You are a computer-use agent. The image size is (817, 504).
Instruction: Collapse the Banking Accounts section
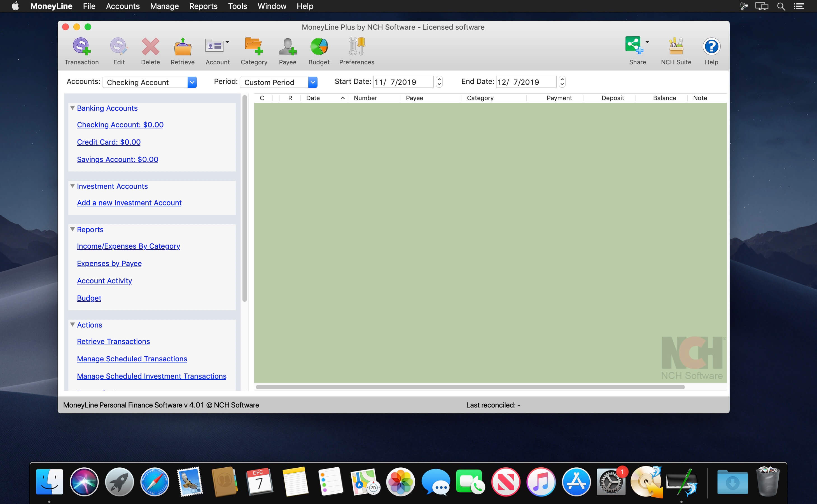pos(73,108)
